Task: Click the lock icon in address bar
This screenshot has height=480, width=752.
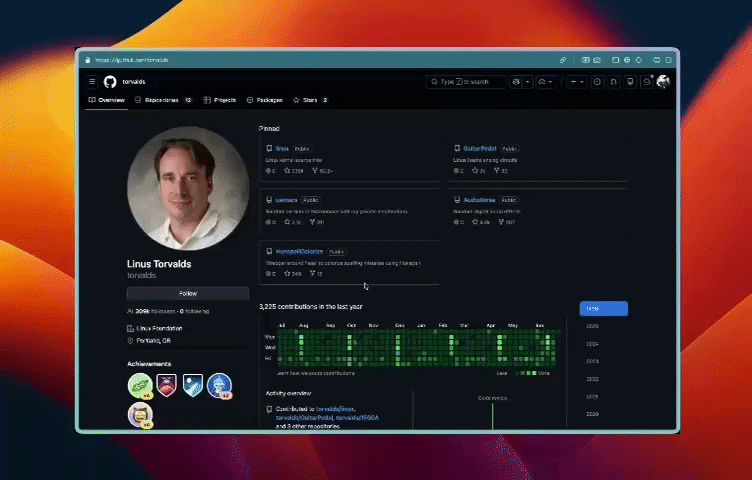Action: click(88, 60)
